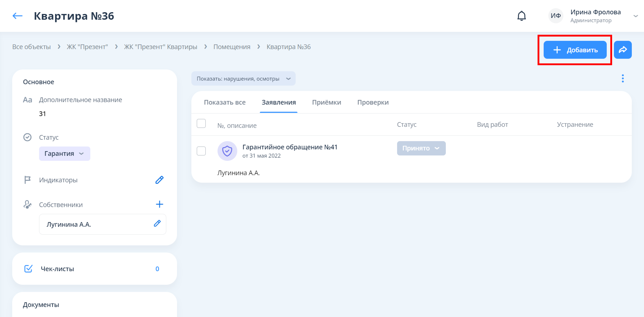This screenshot has width=644, height=317.
Task: Open the notifications bell
Action: pos(521,16)
